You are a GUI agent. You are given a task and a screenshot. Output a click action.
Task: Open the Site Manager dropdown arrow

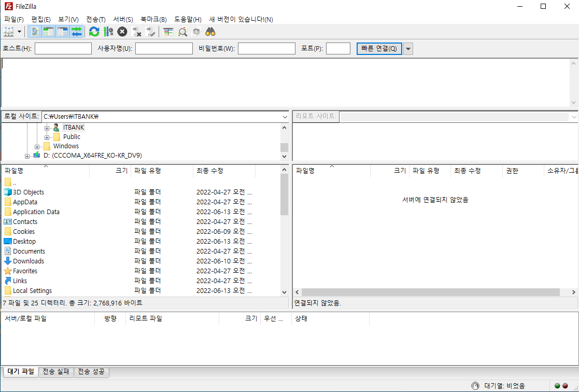click(x=19, y=32)
